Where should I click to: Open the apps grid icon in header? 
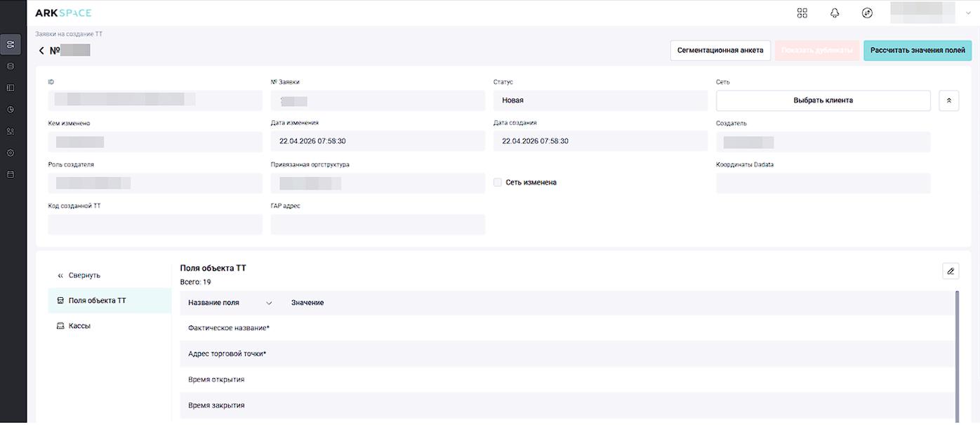802,13
